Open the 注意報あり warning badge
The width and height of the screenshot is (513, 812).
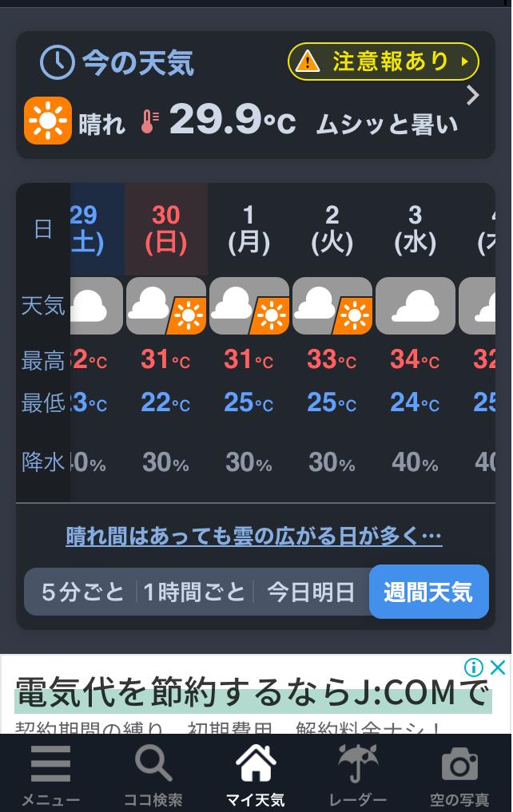[383, 61]
